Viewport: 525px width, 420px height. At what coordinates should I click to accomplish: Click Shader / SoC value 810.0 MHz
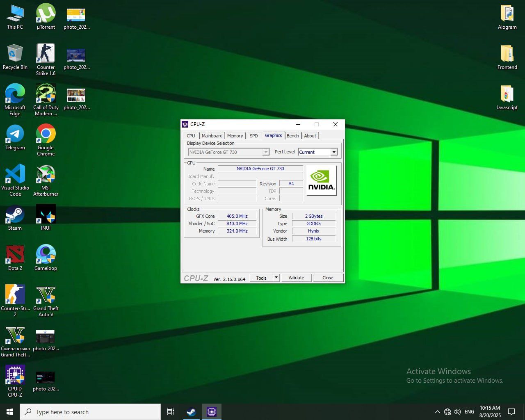coord(237,224)
